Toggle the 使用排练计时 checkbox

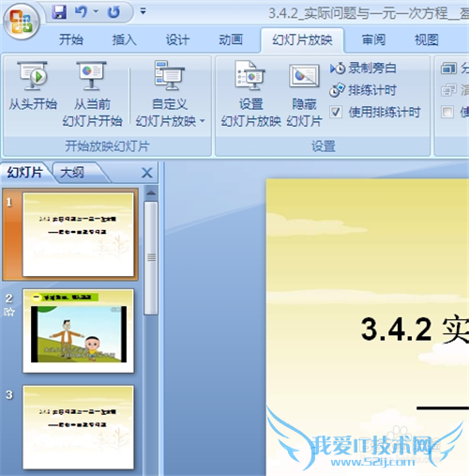tap(336, 112)
